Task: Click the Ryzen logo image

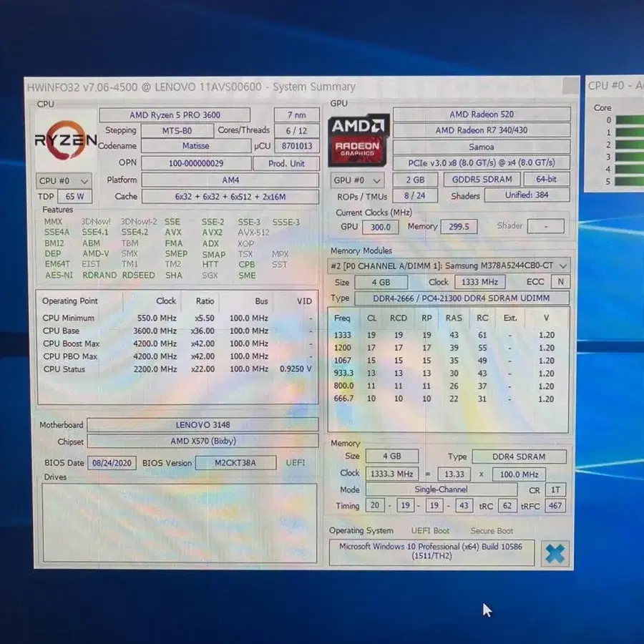Action: coord(66,140)
